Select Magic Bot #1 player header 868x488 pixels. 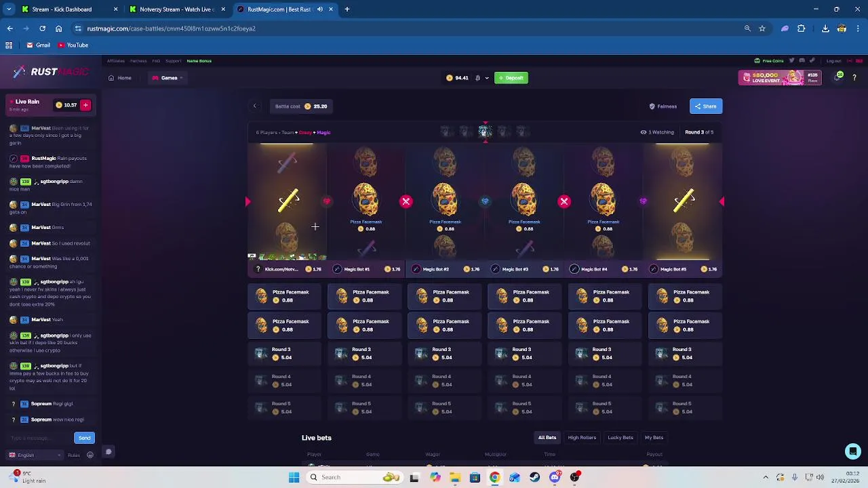coord(366,269)
